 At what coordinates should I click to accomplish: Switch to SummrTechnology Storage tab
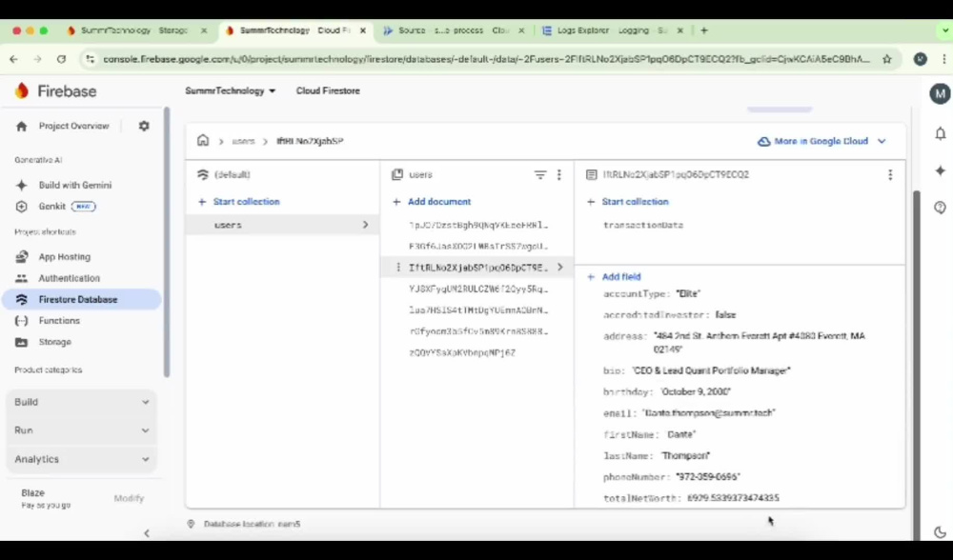134,30
